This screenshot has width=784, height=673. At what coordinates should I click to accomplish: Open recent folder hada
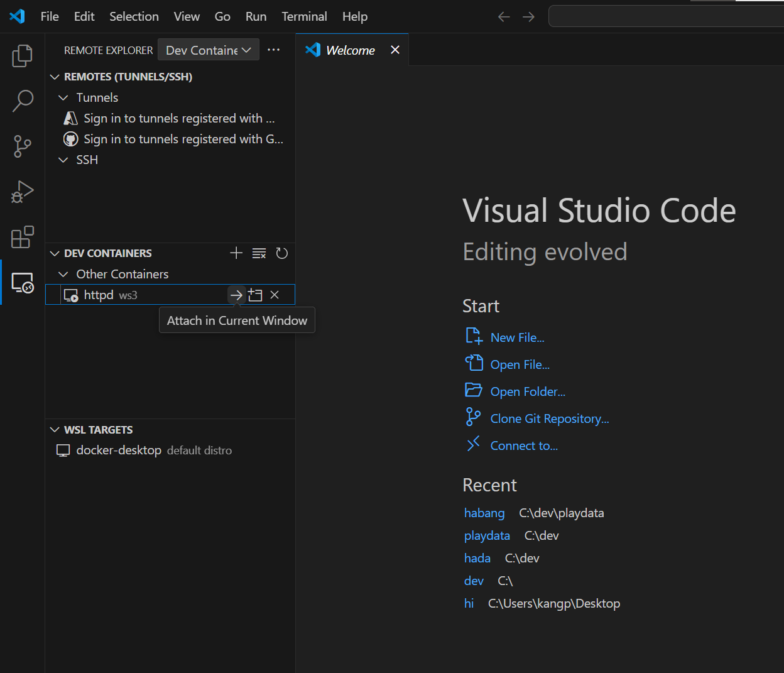(x=477, y=558)
